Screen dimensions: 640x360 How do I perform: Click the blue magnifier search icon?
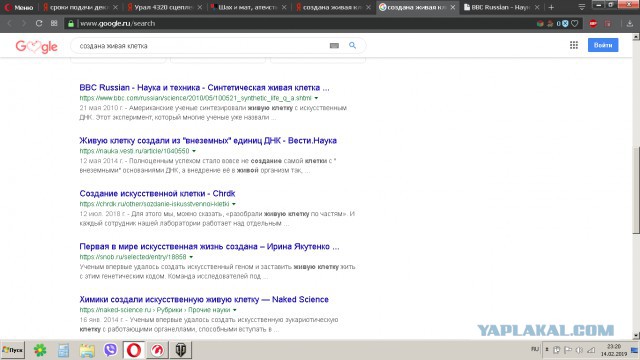pyautogui.click(x=352, y=46)
